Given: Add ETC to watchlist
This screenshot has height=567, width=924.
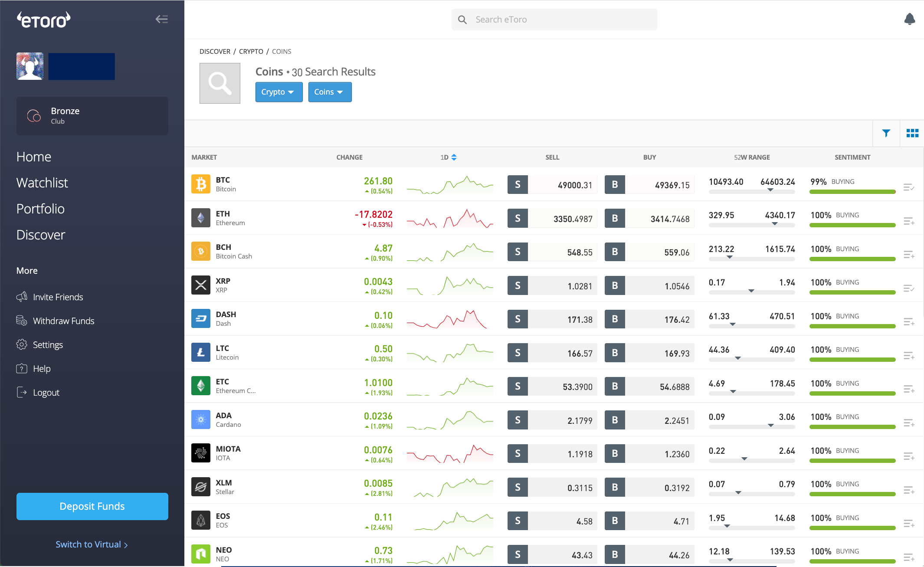Looking at the screenshot, I should tap(909, 389).
